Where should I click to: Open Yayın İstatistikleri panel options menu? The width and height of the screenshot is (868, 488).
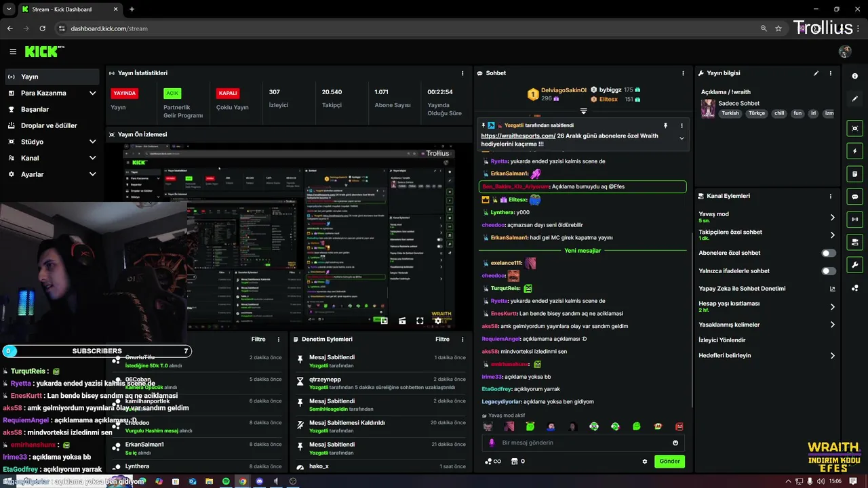click(x=462, y=73)
